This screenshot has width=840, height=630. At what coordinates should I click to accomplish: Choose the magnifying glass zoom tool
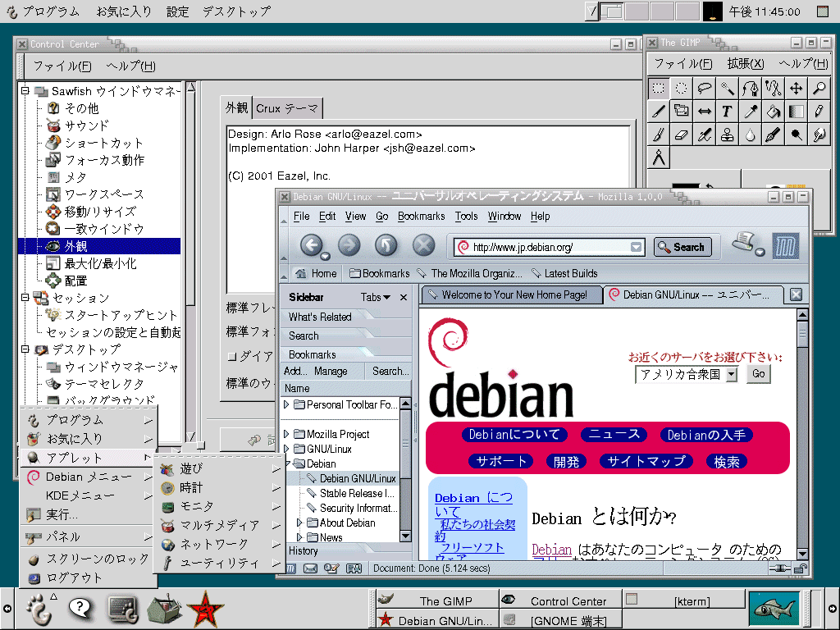pos(819,88)
